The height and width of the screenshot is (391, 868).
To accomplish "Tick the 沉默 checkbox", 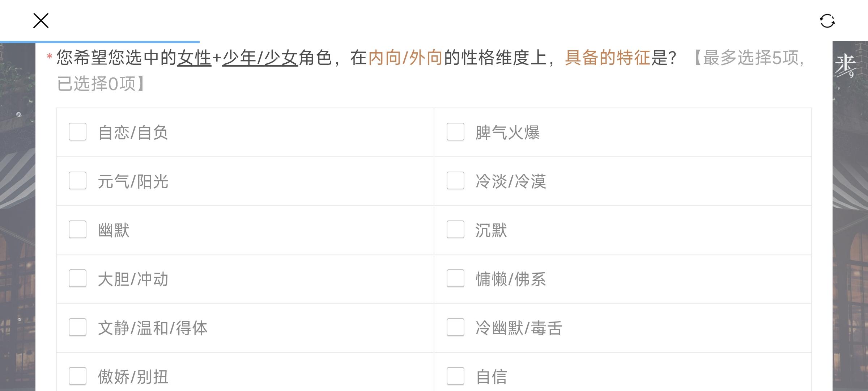I will coord(455,230).
